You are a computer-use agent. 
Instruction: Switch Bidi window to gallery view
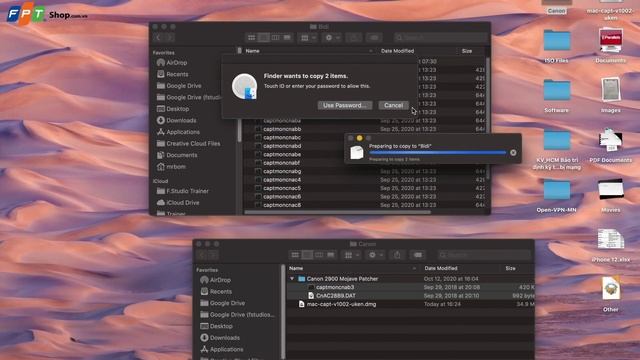tap(287, 38)
